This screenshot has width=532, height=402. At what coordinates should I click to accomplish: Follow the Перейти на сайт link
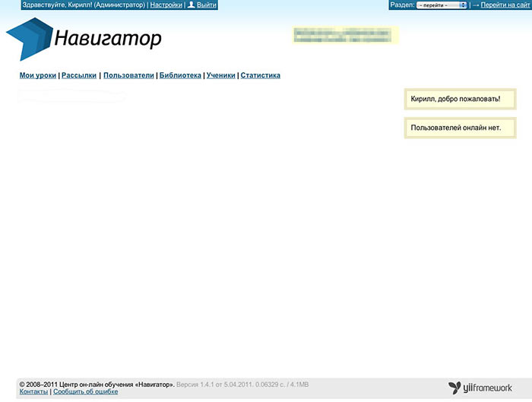tap(505, 5)
